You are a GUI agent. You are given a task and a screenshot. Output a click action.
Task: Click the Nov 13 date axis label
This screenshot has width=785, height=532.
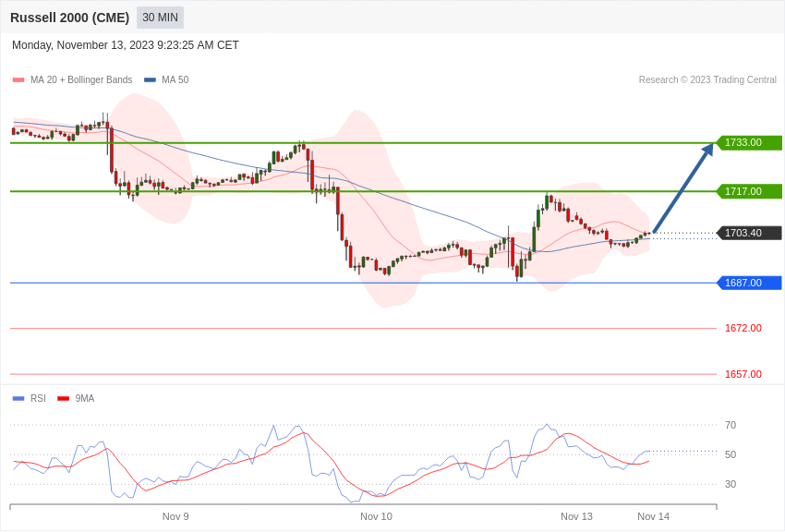tap(576, 516)
